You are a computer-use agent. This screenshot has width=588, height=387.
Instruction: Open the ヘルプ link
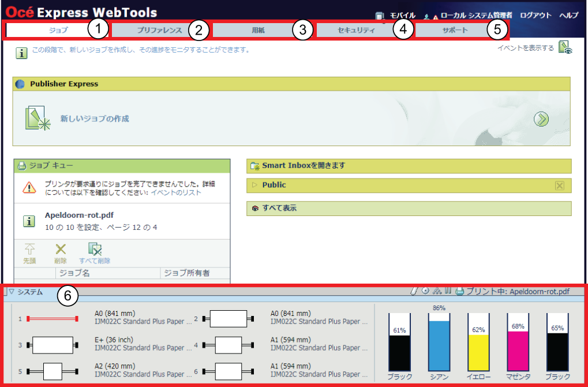[x=569, y=16]
